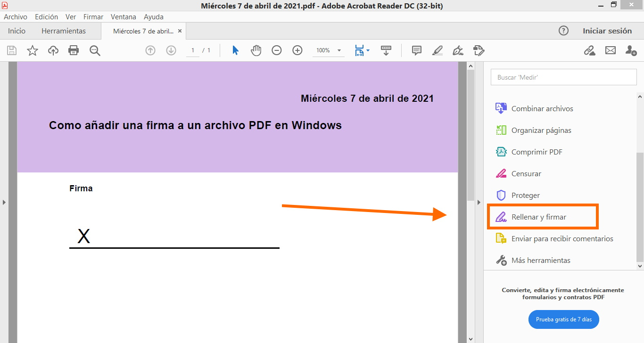The image size is (644, 343).
Task: Click the document vertical scrollbar up arrow
Action: [471, 66]
